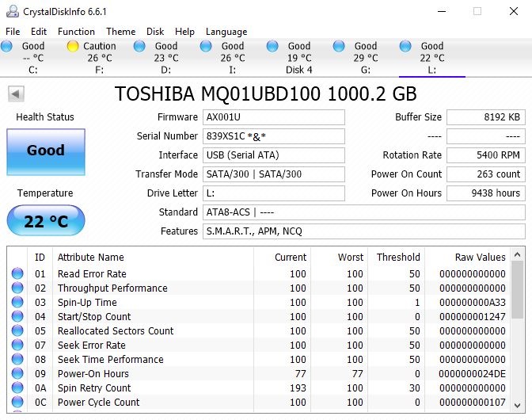Screen dimensions: 532x420
Task: Click the TOSHIBA MQ01UBD100 1000.2 GB title
Action: (266, 94)
